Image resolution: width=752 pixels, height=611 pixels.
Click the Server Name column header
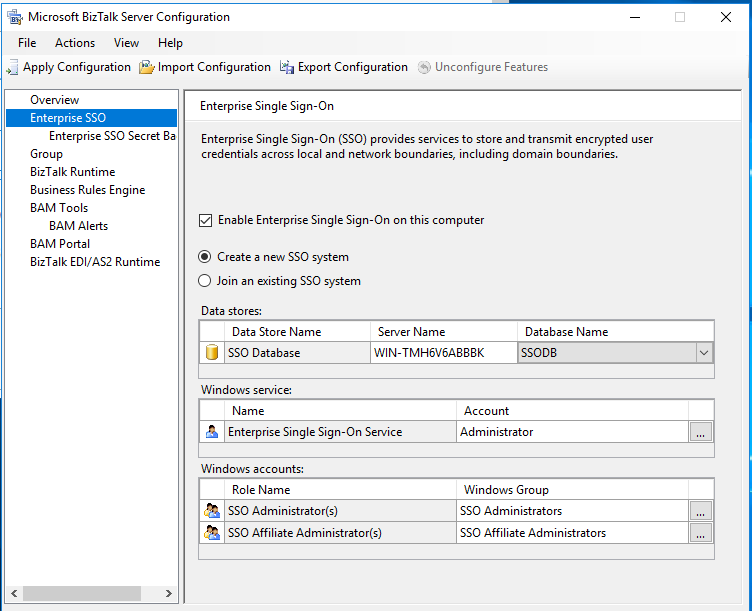[x=444, y=332]
